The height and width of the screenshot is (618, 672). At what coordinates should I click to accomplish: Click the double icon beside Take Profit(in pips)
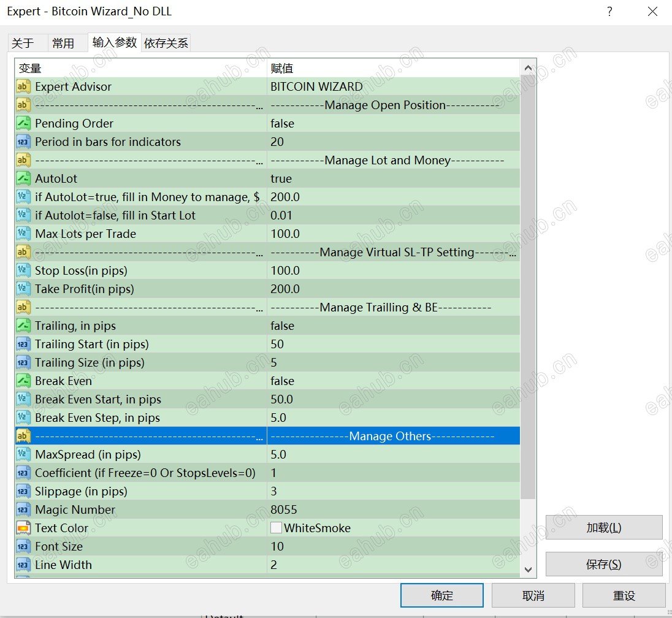(23, 289)
